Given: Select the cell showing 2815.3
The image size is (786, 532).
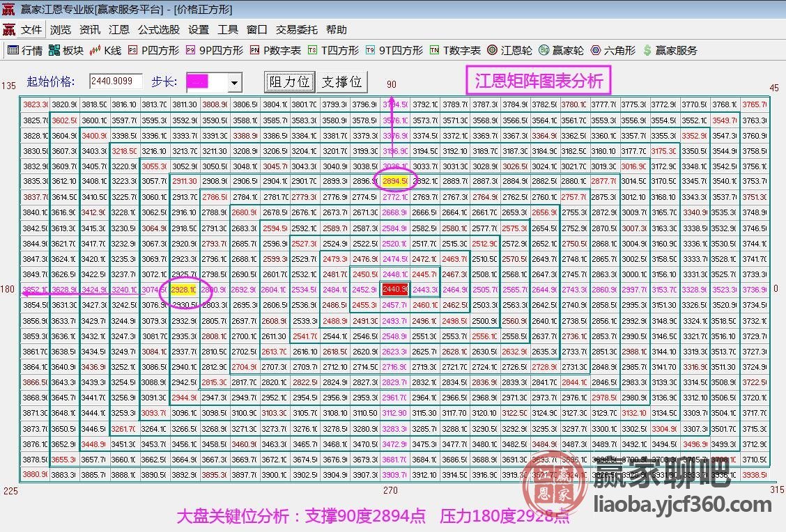Looking at the screenshot, I should [215, 382].
